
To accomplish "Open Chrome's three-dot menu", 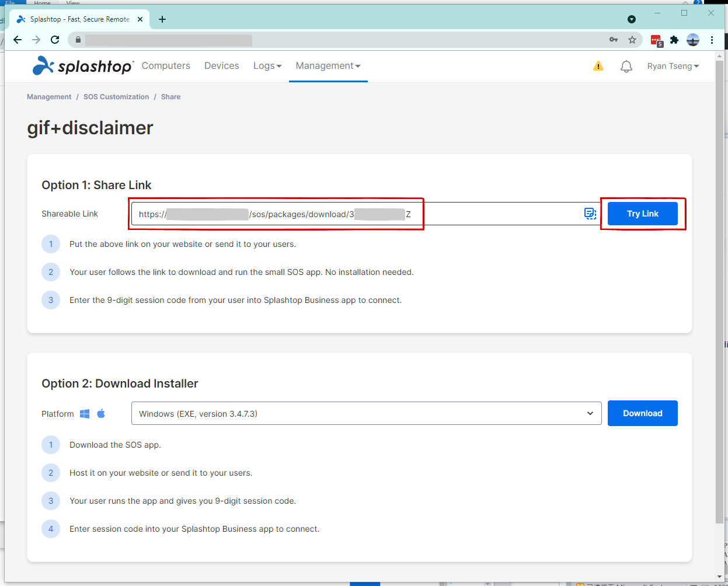I will [712, 40].
